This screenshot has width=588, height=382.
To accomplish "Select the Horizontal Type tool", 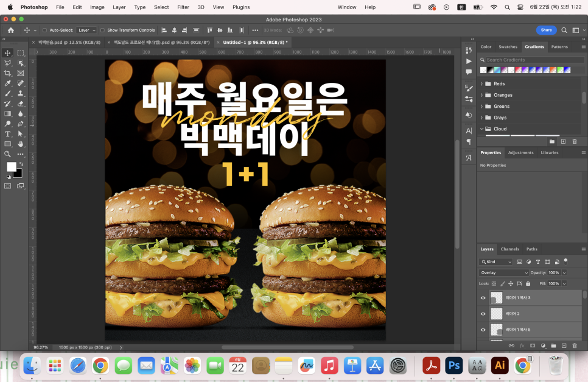I will point(7,134).
